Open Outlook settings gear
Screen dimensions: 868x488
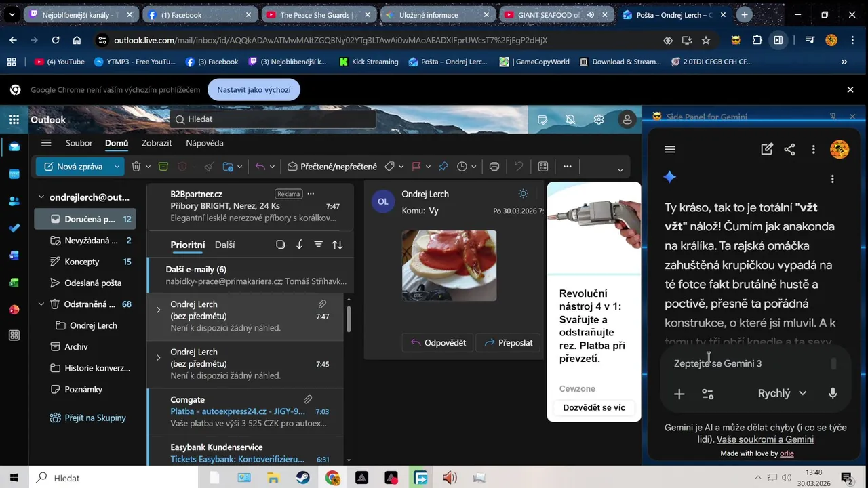click(599, 120)
